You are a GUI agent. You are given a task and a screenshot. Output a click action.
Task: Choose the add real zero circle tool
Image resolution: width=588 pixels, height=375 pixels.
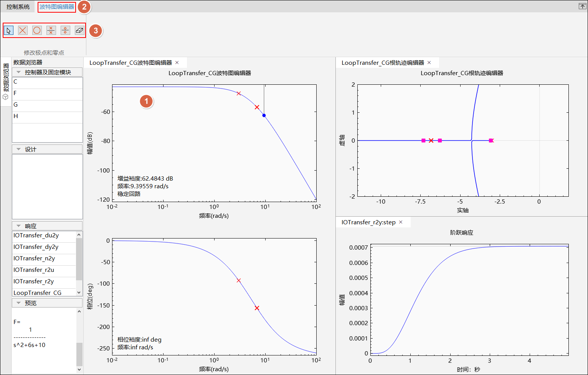(37, 30)
